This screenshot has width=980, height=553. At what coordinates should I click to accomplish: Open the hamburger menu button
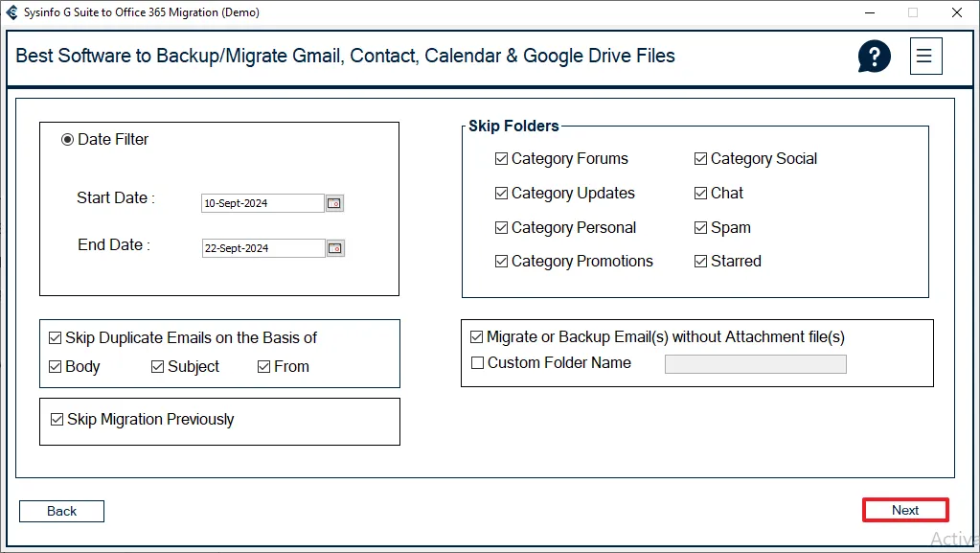(925, 57)
